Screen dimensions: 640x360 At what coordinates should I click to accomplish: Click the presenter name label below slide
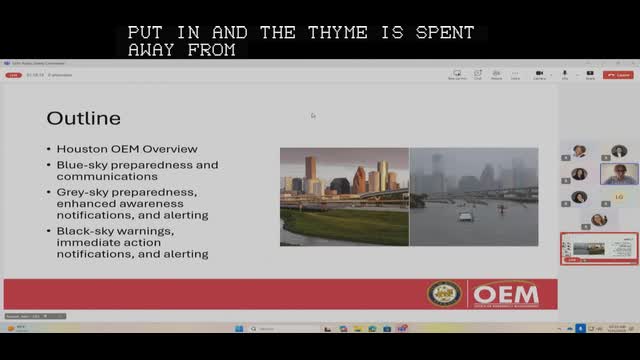[35, 316]
